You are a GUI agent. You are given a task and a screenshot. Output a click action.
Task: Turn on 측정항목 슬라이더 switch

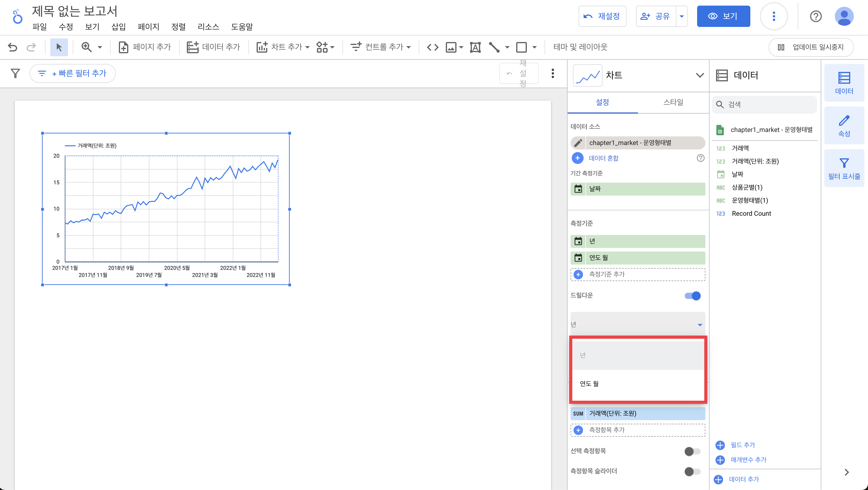click(x=692, y=471)
